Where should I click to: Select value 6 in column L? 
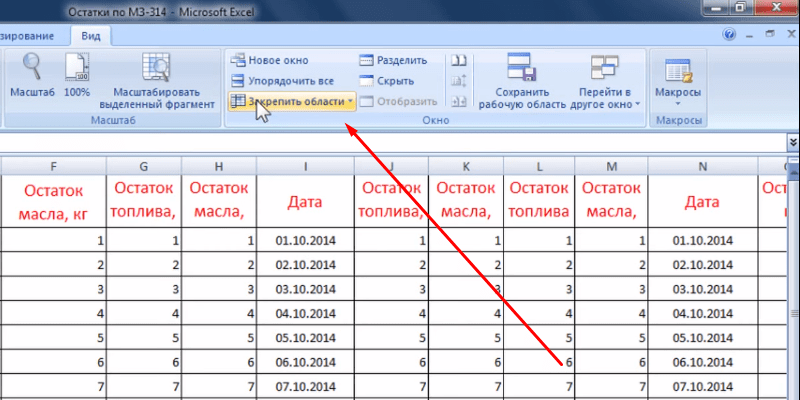pyautogui.click(x=539, y=362)
